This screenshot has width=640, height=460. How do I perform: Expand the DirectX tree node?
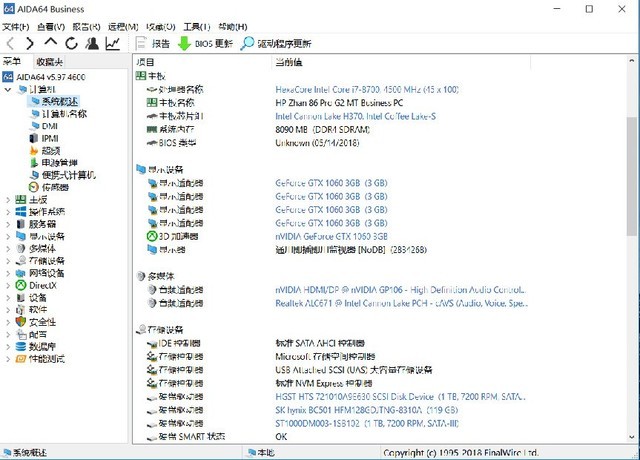tap(8, 285)
